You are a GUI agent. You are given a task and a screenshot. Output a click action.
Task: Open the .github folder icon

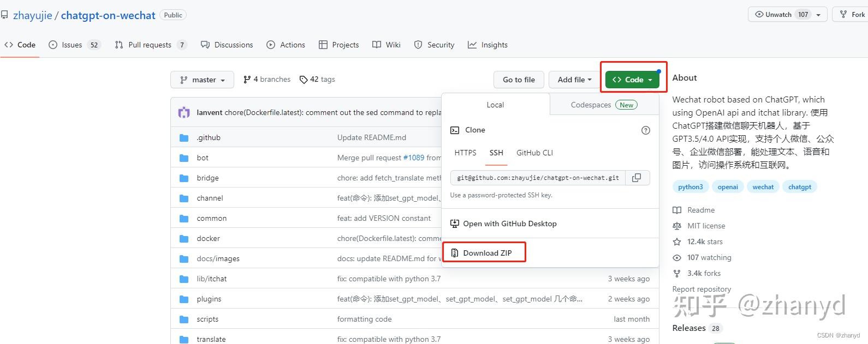click(x=184, y=138)
